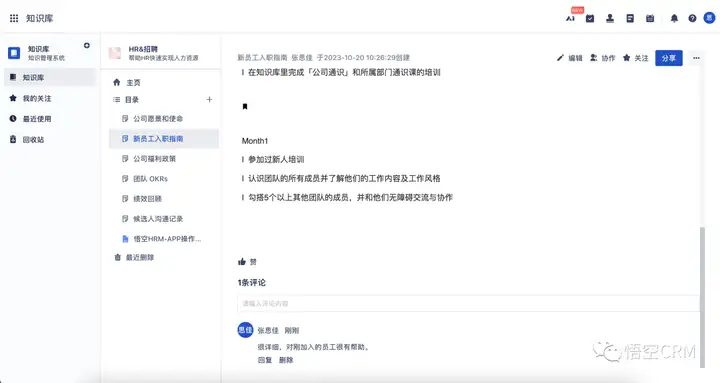Image resolution: width=720 pixels, height=383 pixels.
Task: Open the calendar icon in top bar
Action: (650, 18)
